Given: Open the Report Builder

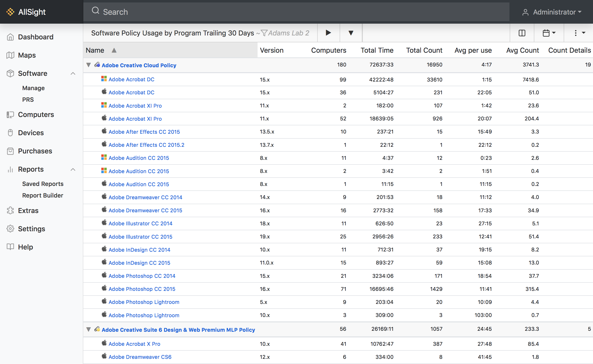Looking at the screenshot, I should click(43, 195).
